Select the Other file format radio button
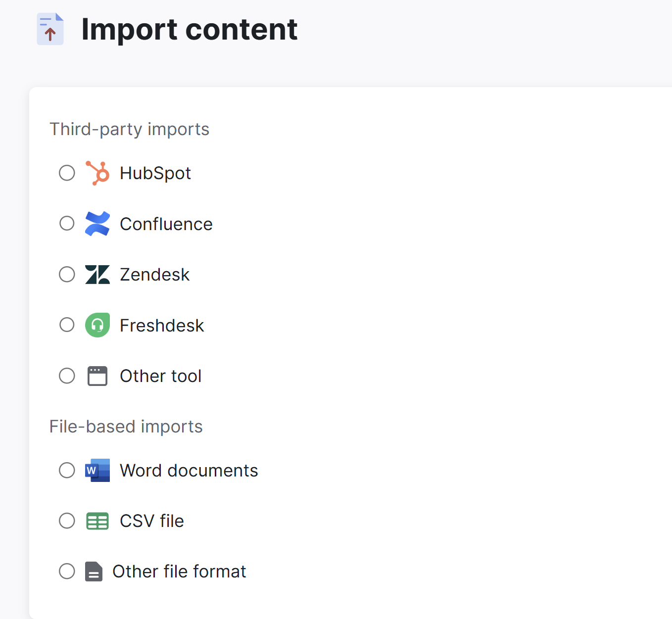 (x=67, y=571)
